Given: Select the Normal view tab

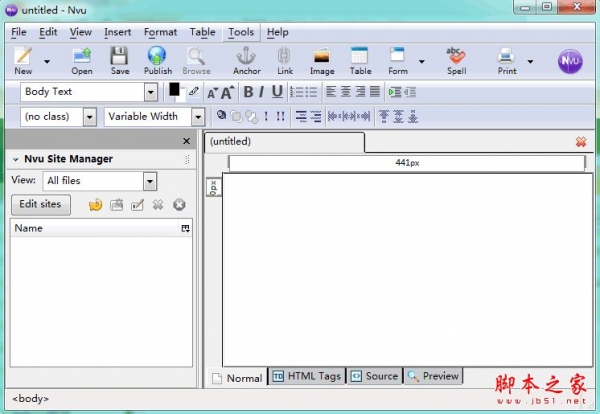Looking at the screenshot, I should pos(237,378).
